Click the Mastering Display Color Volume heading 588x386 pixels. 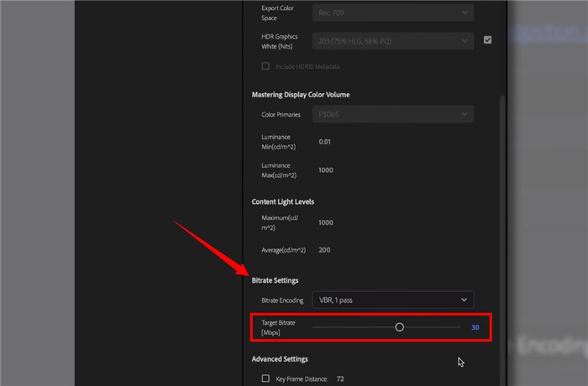coord(300,94)
